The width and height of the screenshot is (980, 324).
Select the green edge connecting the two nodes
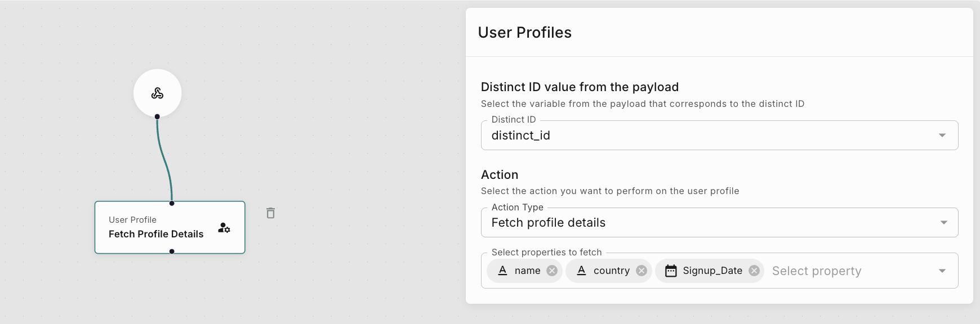[x=164, y=160]
